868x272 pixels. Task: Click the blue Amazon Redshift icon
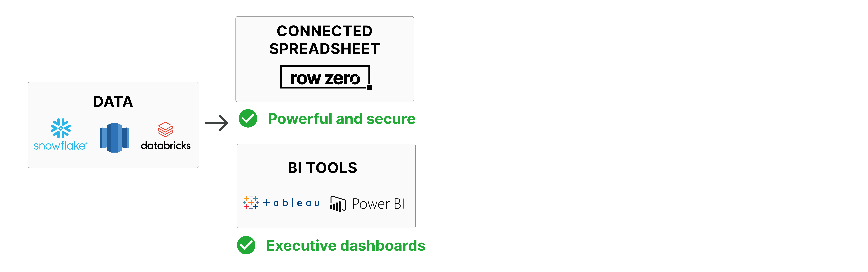[x=114, y=138]
